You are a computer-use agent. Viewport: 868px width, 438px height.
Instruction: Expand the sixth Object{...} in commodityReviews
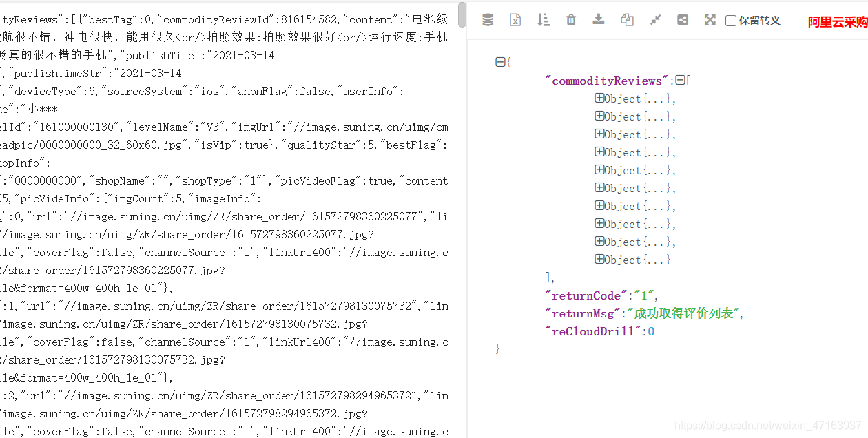(x=599, y=188)
